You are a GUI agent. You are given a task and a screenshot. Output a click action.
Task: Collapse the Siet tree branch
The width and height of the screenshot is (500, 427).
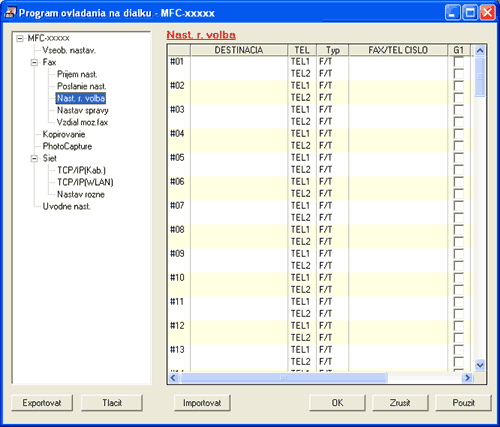(34, 158)
